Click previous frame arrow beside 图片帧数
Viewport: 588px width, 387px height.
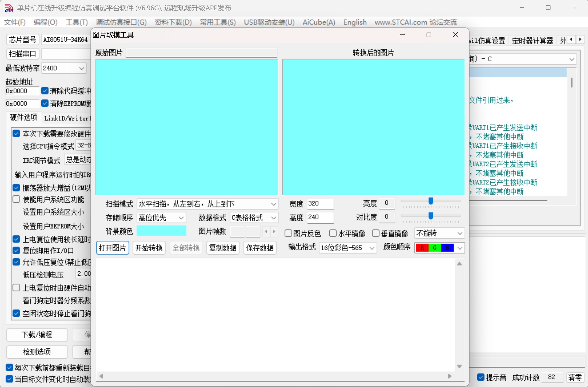266,232
